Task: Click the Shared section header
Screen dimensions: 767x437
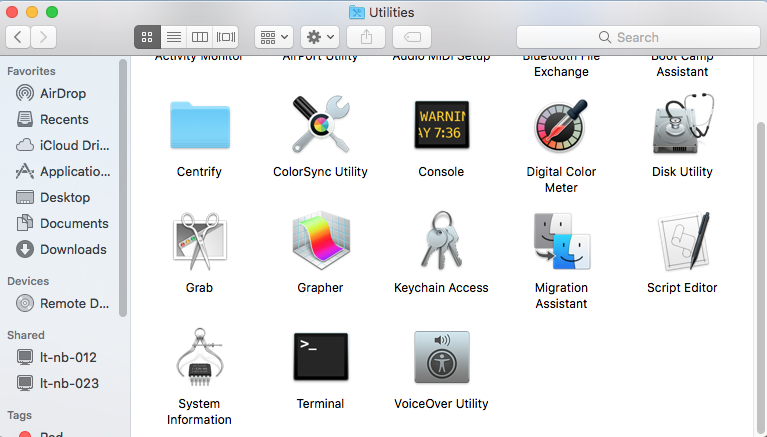Action: (25, 335)
